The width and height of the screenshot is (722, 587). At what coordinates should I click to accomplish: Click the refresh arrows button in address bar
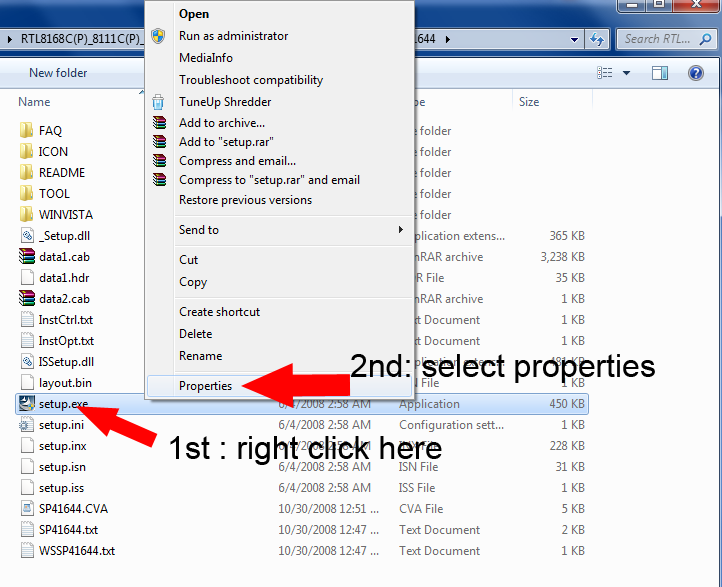597,40
